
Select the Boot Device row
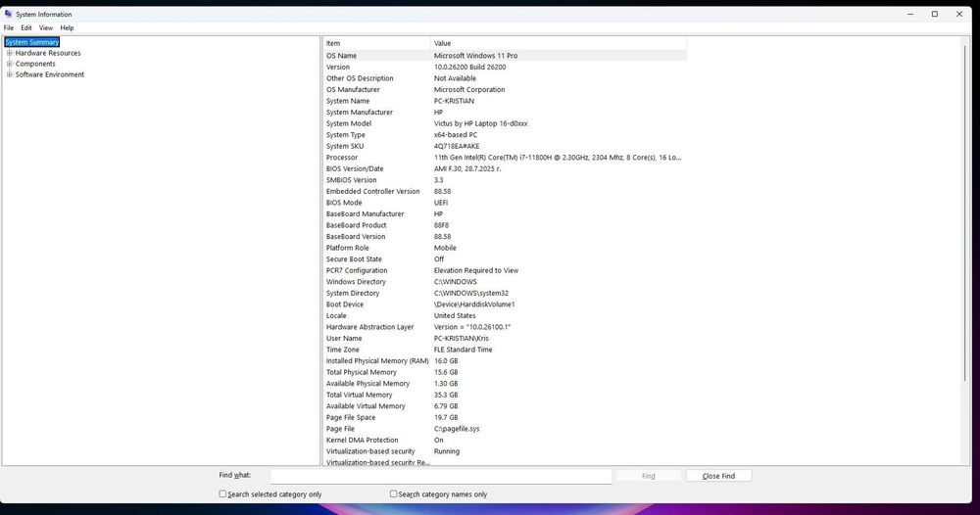505,304
